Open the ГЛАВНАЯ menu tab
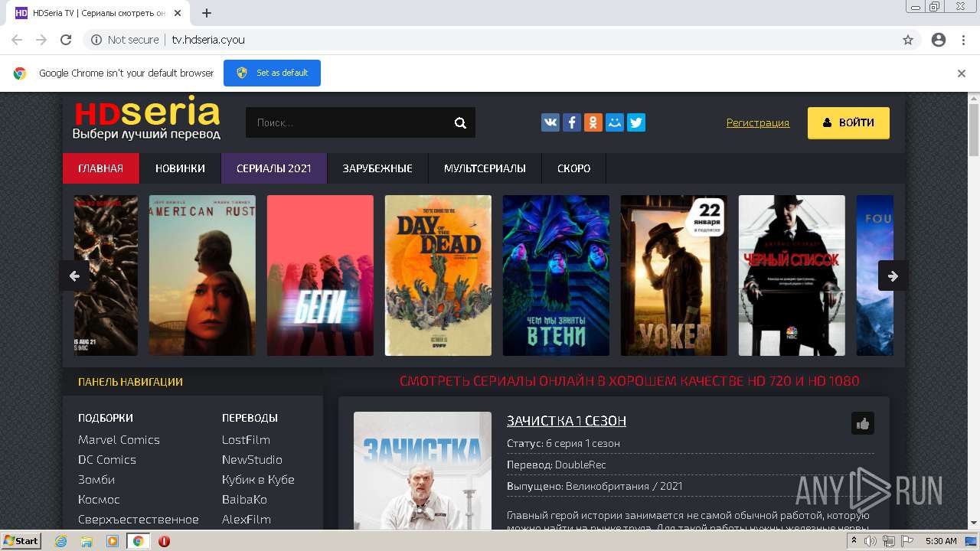 pyautogui.click(x=101, y=168)
